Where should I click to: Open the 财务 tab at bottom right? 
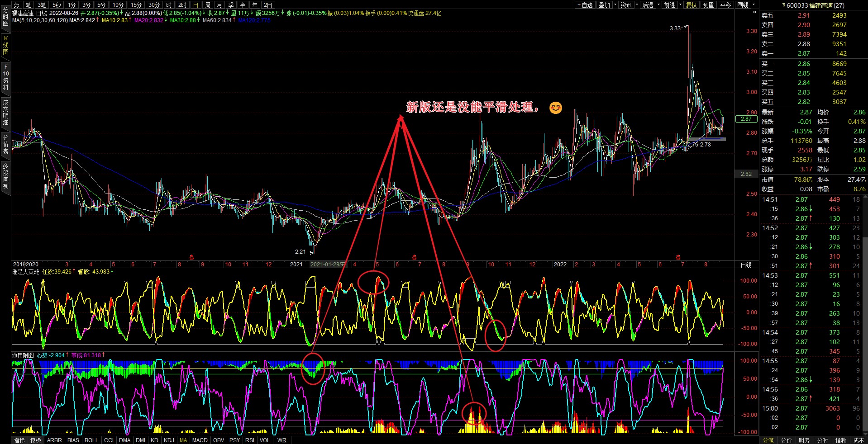pyautogui.click(x=804, y=440)
